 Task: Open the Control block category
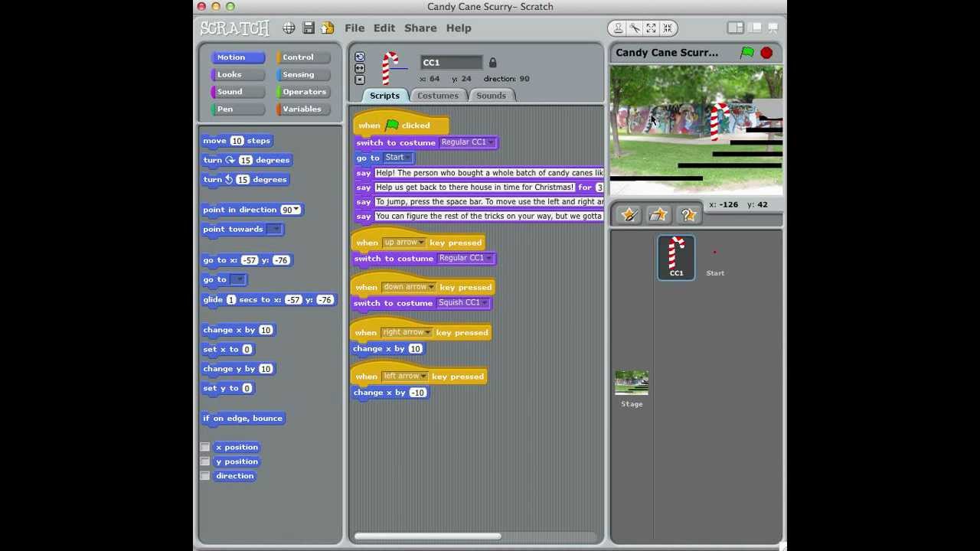pyautogui.click(x=304, y=57)
